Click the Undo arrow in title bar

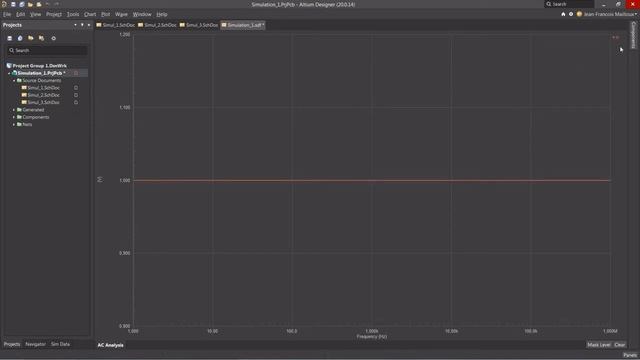point(47,4)
